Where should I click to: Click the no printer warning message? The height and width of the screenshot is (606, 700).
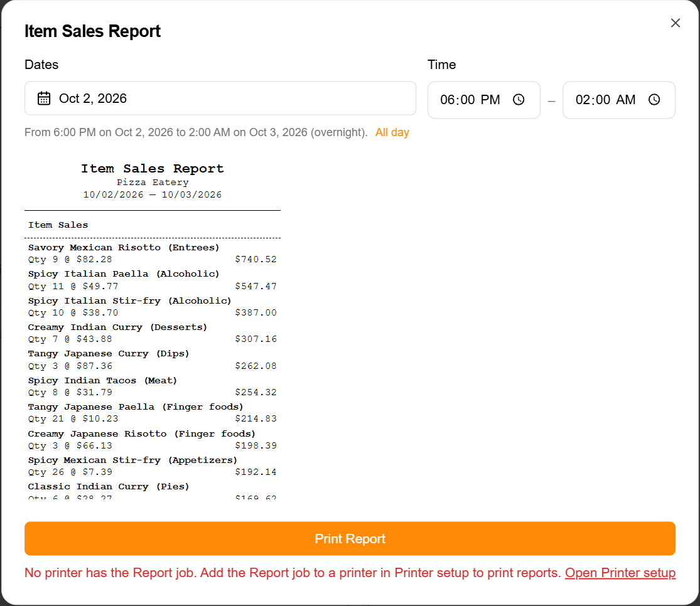293,573
